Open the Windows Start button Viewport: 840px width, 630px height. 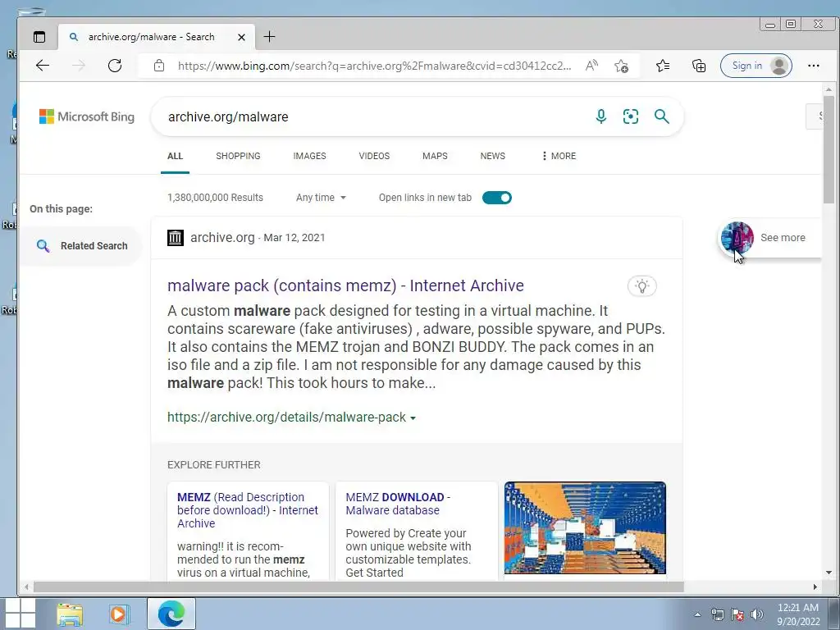click(20, 614)
